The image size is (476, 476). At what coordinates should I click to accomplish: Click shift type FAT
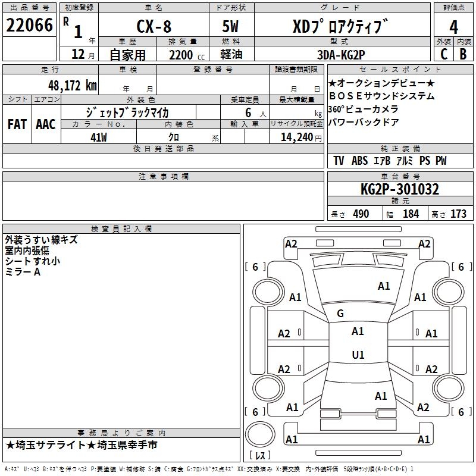(x=17, y=124)
